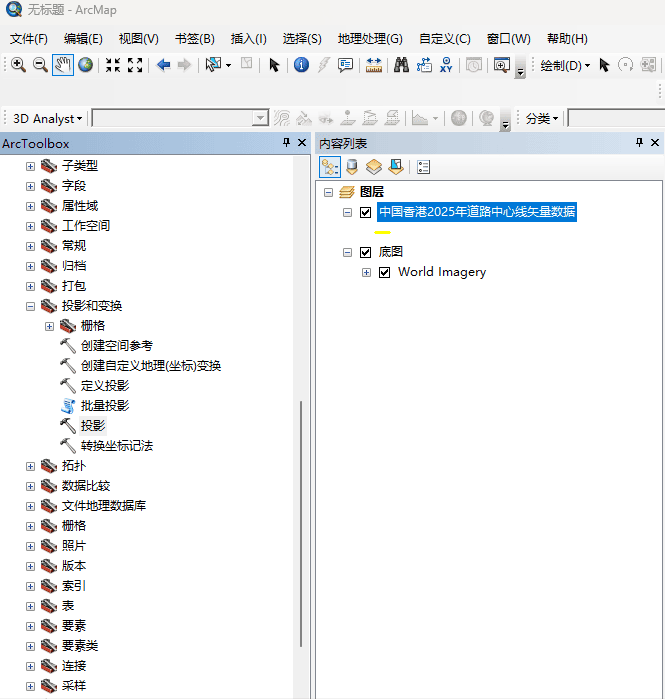This screenshot has width=665, height=699.
Task: Open table of contents Options button
Action: pos(423,167)
